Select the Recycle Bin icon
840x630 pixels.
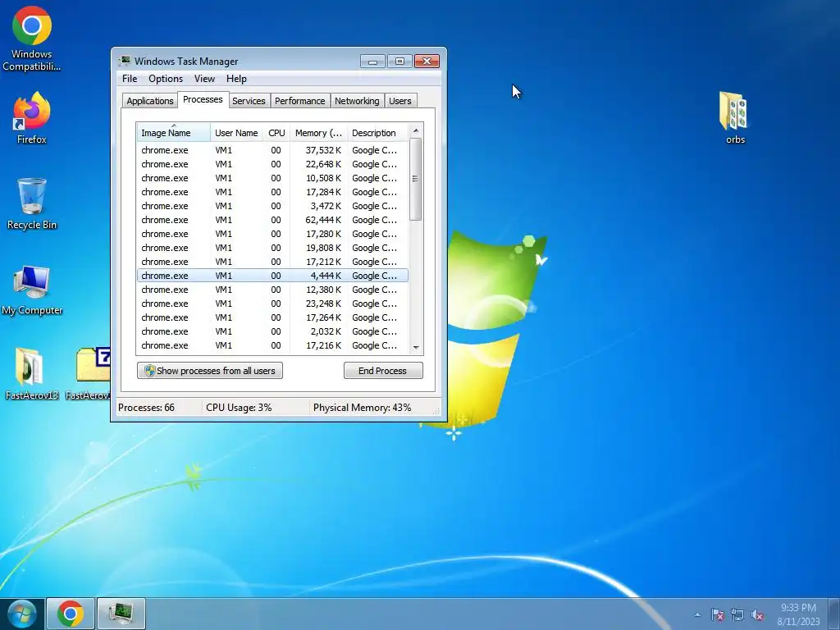(32, 203)
